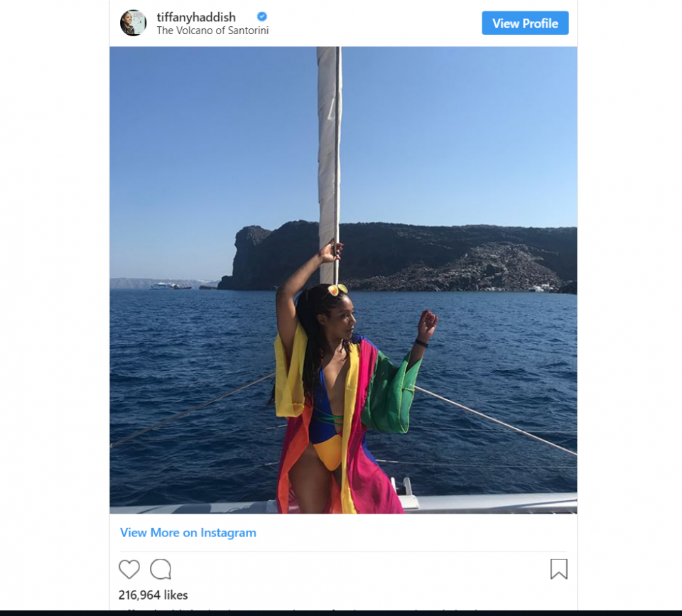Save the post using the bookmark icon
This screenshot has height=616, width=682.
click(559, 569)
